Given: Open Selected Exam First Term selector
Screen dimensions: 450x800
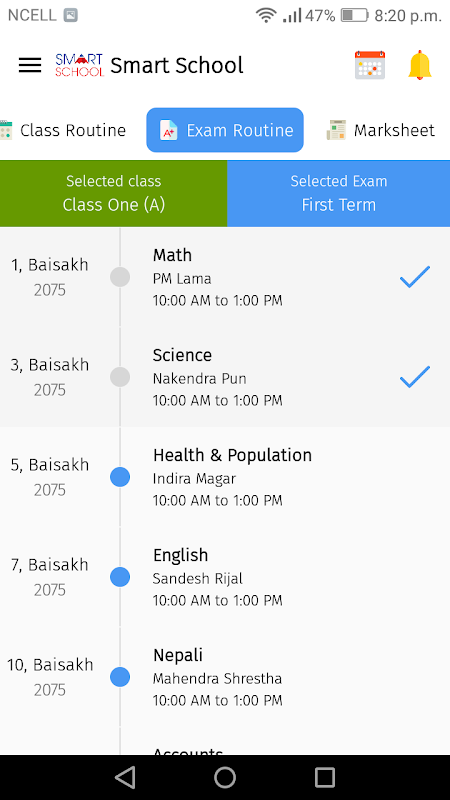Looking at the screenshot, I should tap(339, 193).
